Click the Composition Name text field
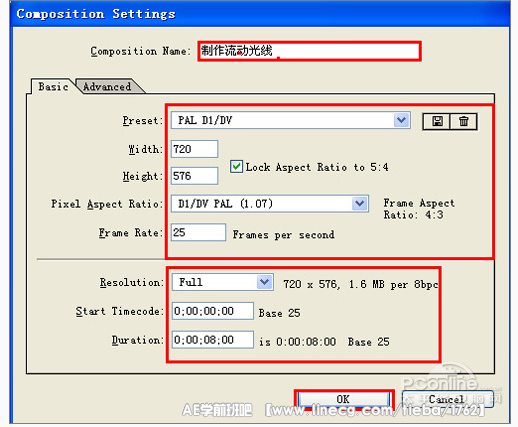Screen dimensions: 518x427 (x=309, y=51)
